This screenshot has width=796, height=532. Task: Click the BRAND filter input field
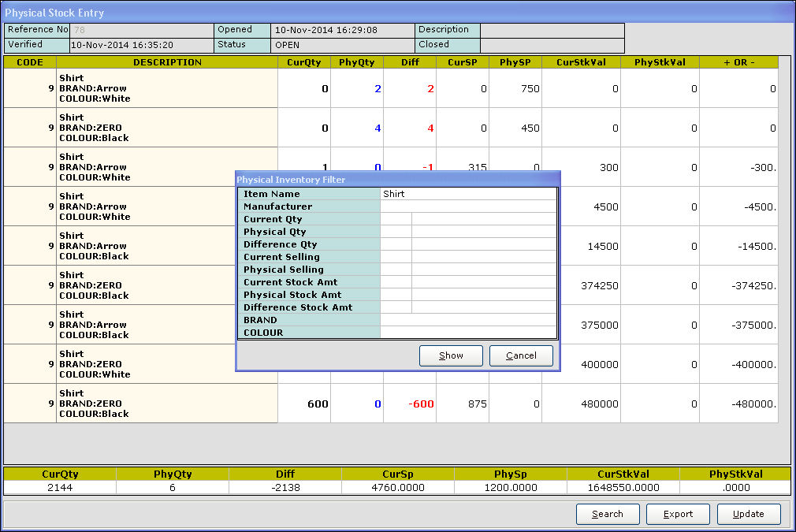468,320
